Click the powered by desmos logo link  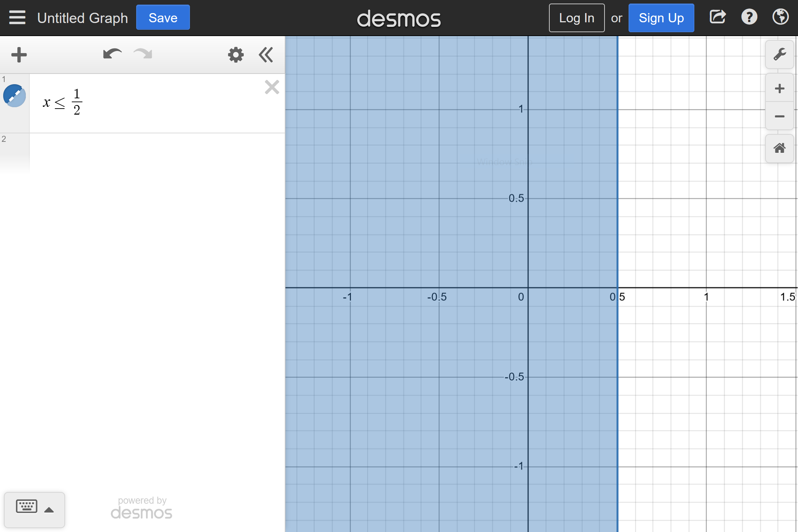(141, 508)
